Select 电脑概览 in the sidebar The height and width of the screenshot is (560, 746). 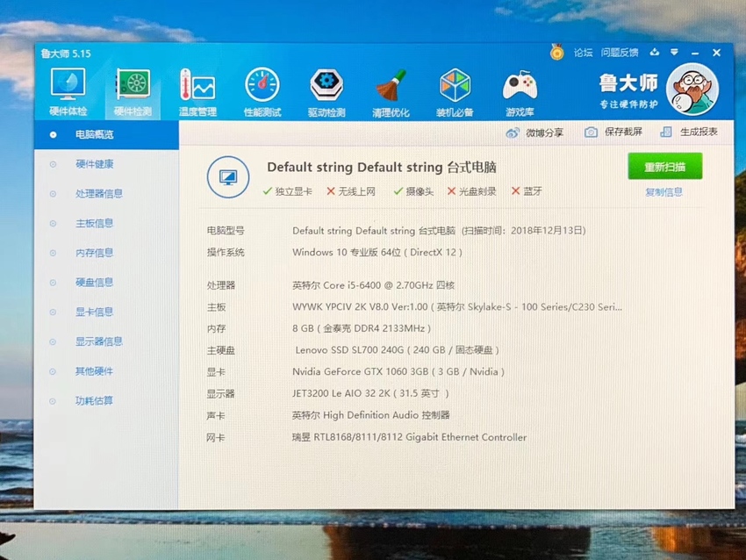[106, 134]
